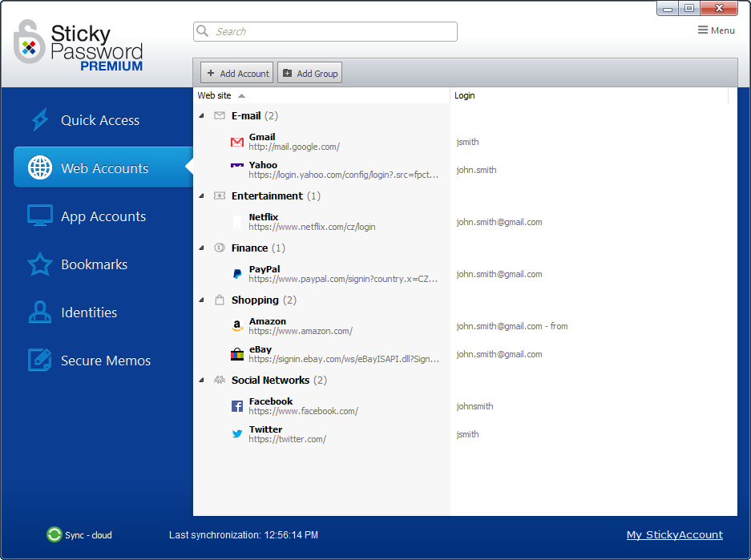Click the Last synchronization time text
This screenshot has height=560, width=751.
point(244,534)
